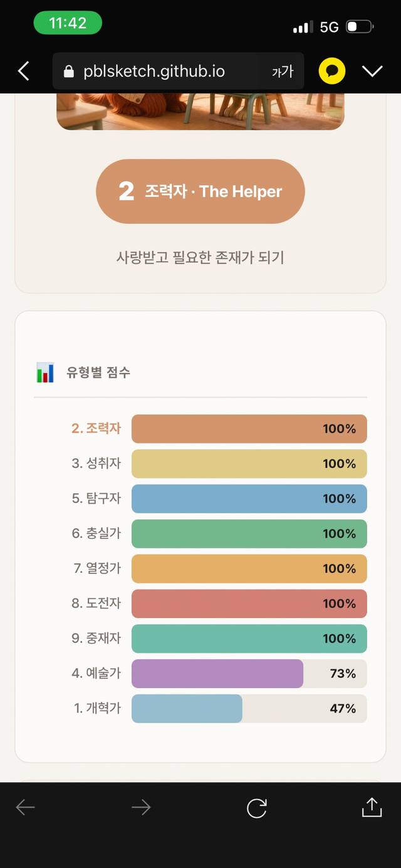Viewport: 401px width, 868px height.
Task: Select the red 8. 도전자 score bar
Action: (x=249, y=604)
